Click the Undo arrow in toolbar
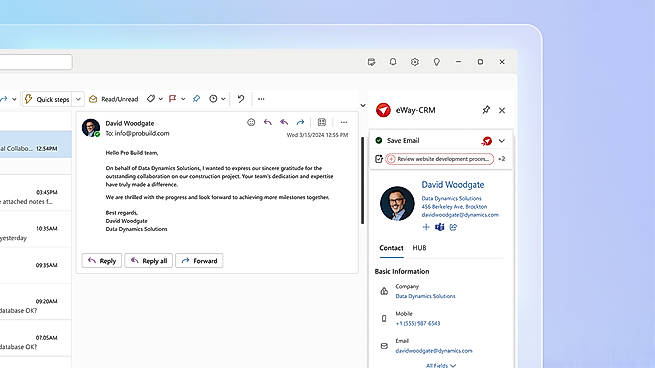This screenshot has height=368, width=655. (241, 99)
